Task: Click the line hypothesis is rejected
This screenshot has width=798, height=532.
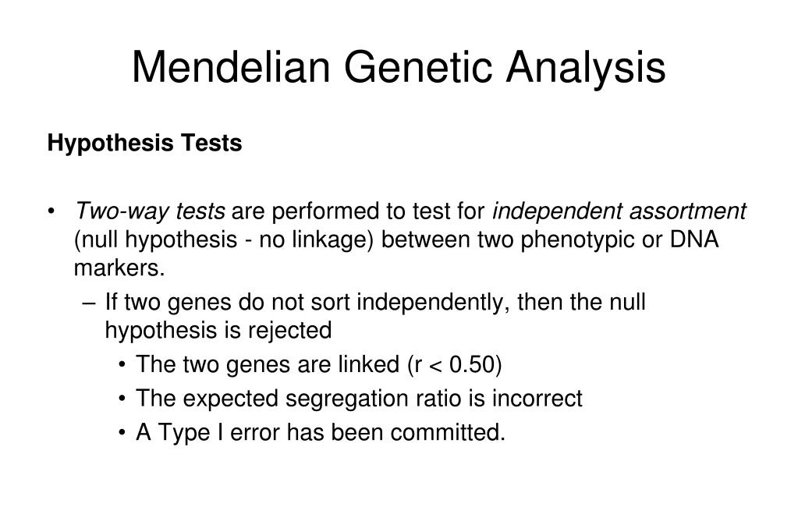Action: click(218, 330)
